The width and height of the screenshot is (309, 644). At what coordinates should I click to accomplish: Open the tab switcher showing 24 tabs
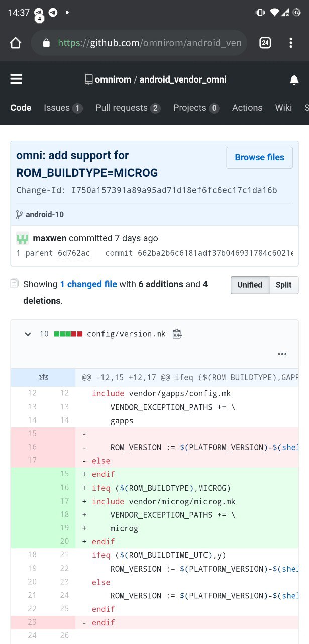click(x=265, y=43)
